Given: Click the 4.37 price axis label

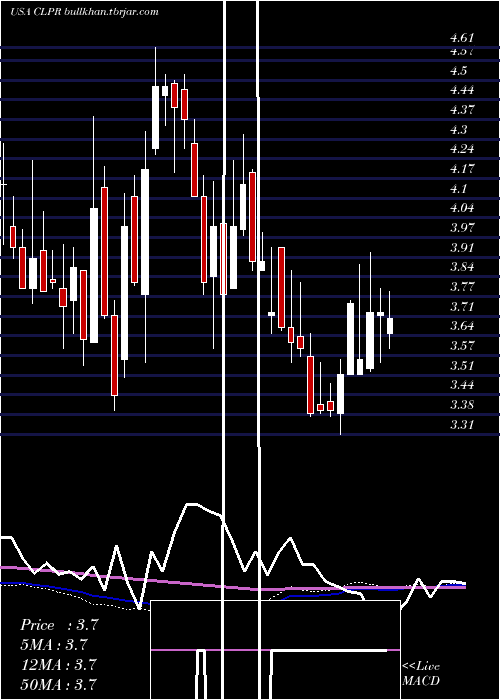Looking at the screenshot, I should [x=462, y=110].
